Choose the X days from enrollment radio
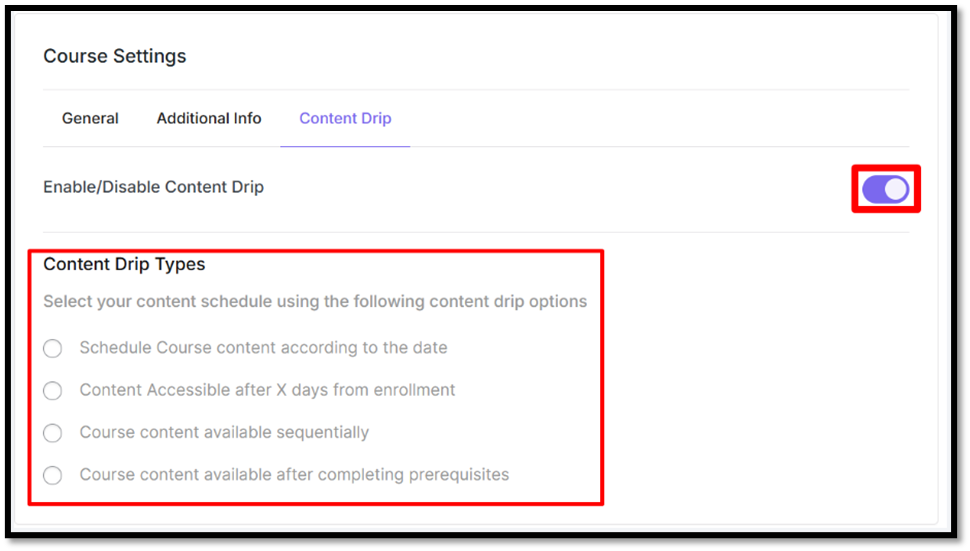Viewport: 970px width, 551px height. 52,390
